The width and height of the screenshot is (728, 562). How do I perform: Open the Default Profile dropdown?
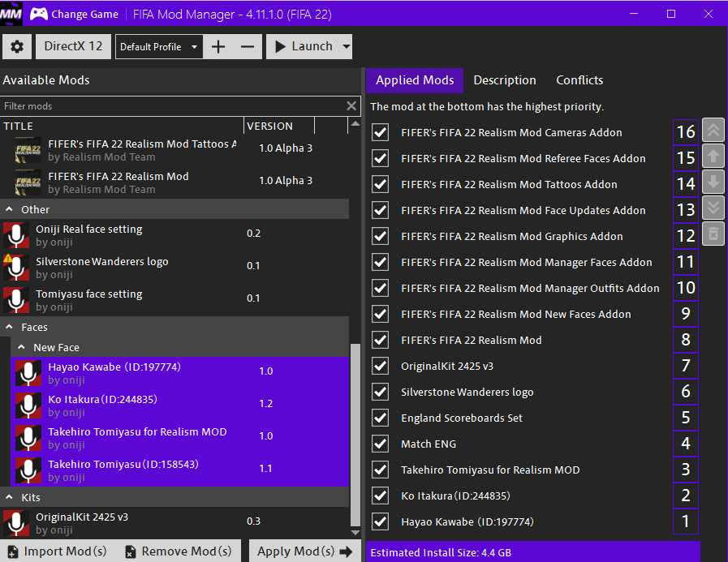pyautogui.click(x=159, y=46)
